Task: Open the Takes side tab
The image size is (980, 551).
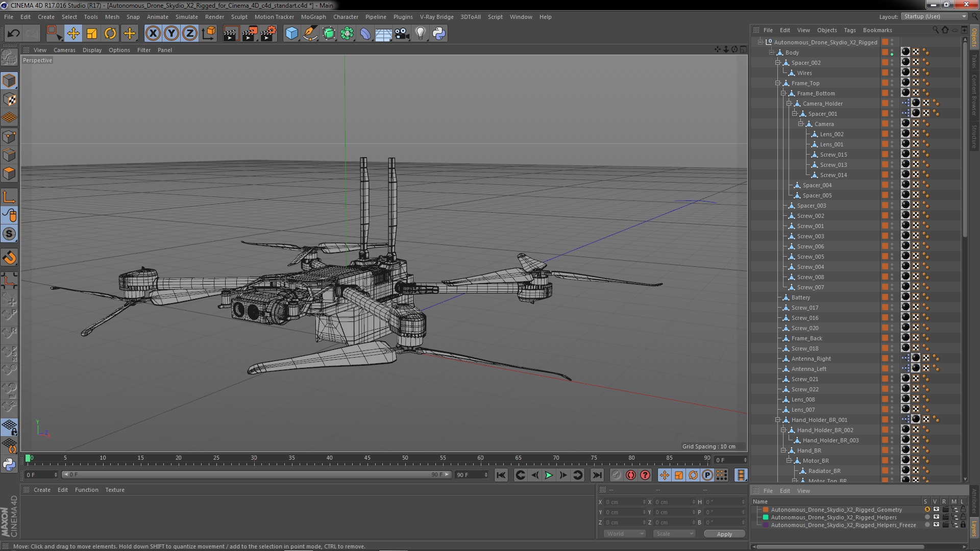Action: (x=974, y=61)
